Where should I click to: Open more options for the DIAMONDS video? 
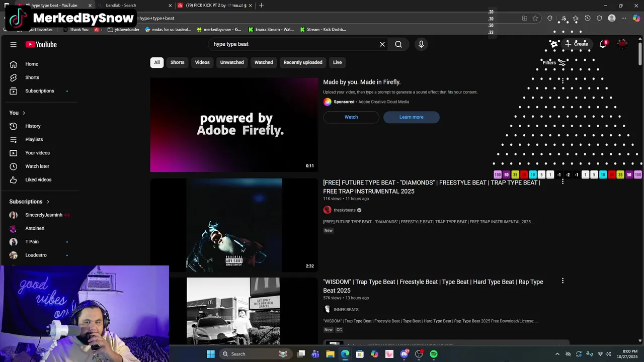(562, 182)
